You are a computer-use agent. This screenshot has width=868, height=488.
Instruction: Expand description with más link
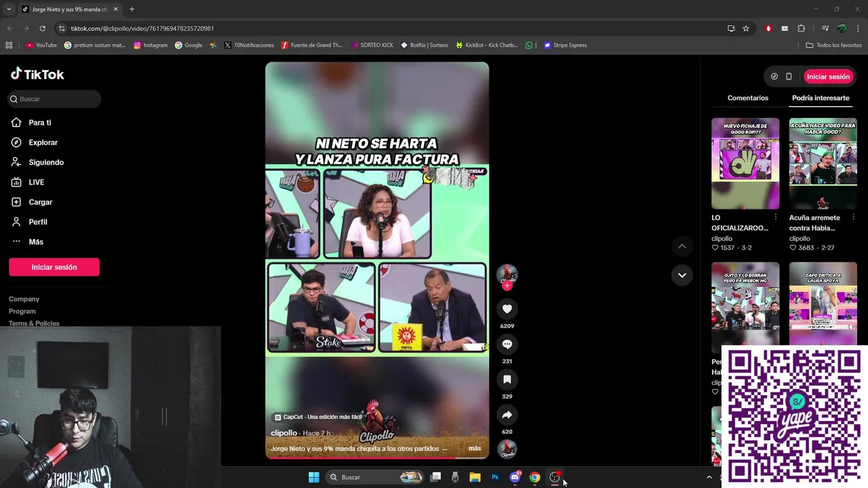pyautogui.click(x=475, y=449)
